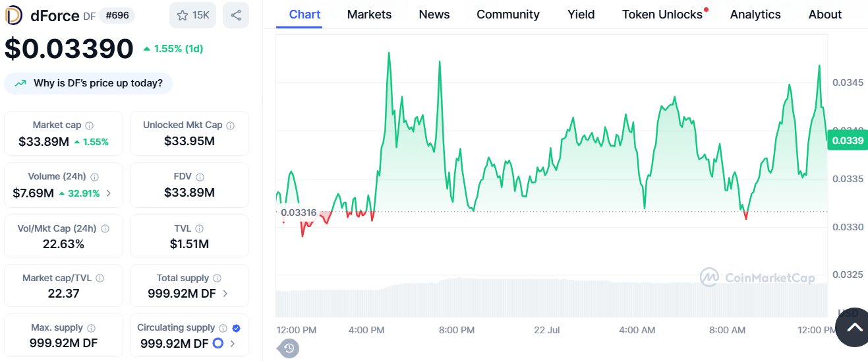The width and height of the screenshot is (868, 361).
Task: Open the News tab
Action: [x=434, y=15]
